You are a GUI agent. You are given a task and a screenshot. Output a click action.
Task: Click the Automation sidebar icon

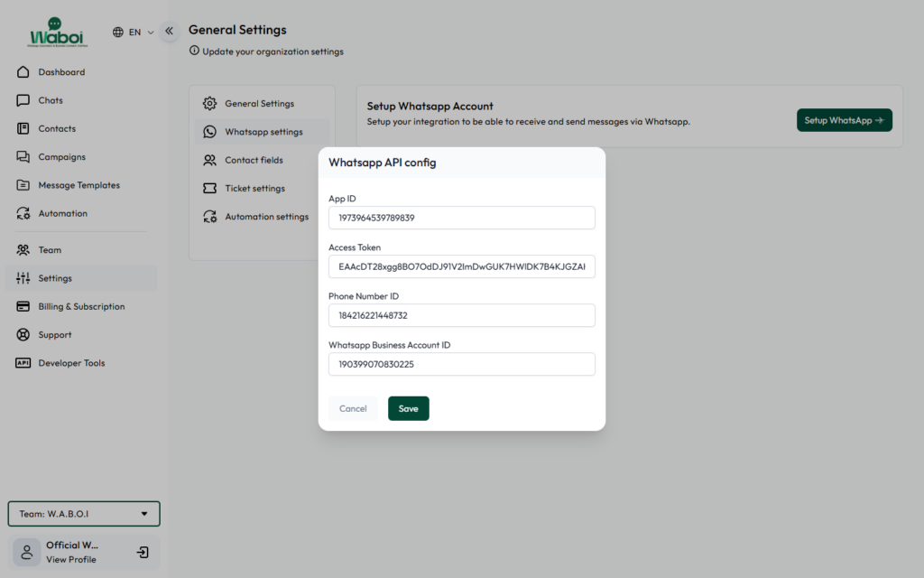tap(23, 213)
